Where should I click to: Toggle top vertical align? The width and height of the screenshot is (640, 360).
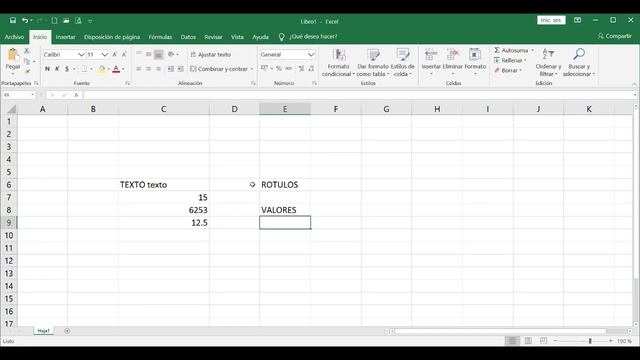coord(139,54)
